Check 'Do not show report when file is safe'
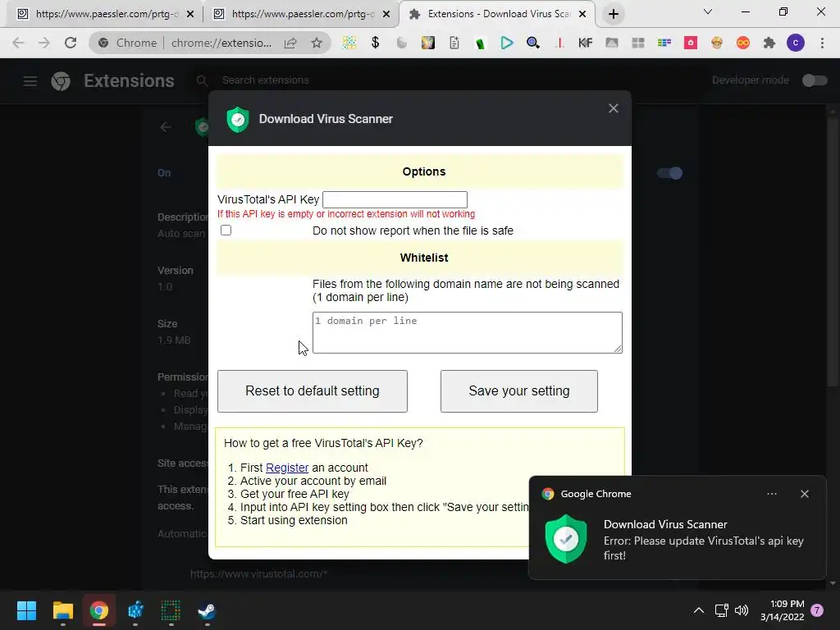 [226, 231]
